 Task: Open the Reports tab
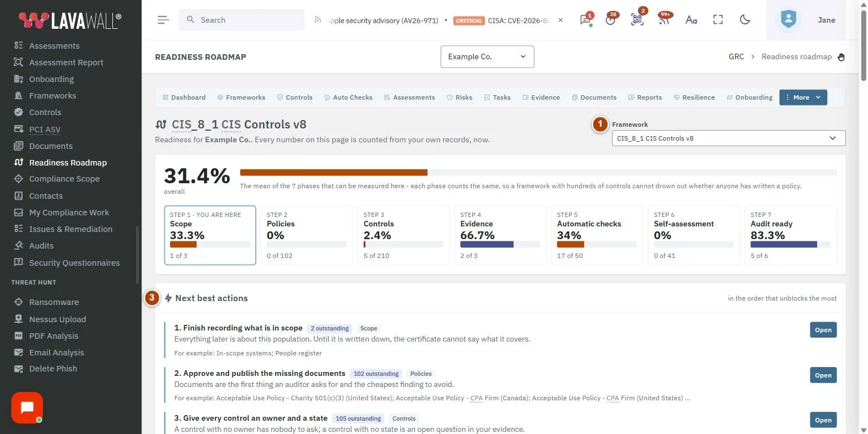[x=645, y=97]
